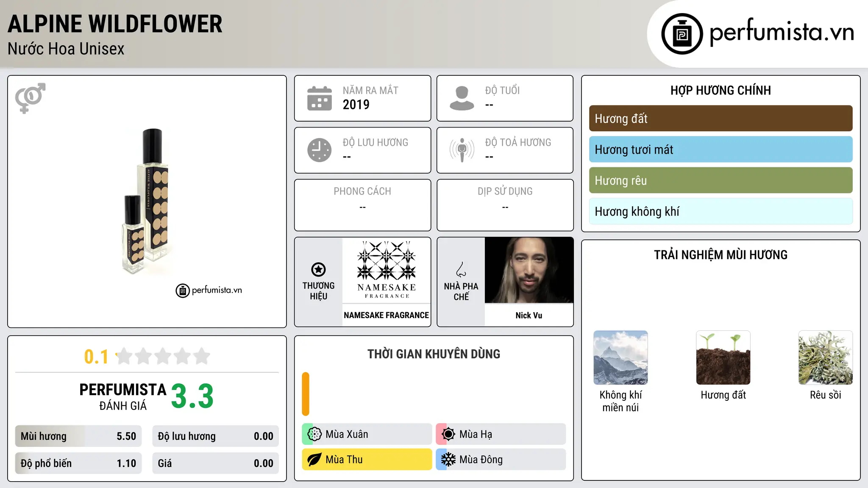Image resolution: width=868 pixels, height=488 pixels.
Task: Click the ALPINE WILDFLOWER title
Action: [115, 24]
